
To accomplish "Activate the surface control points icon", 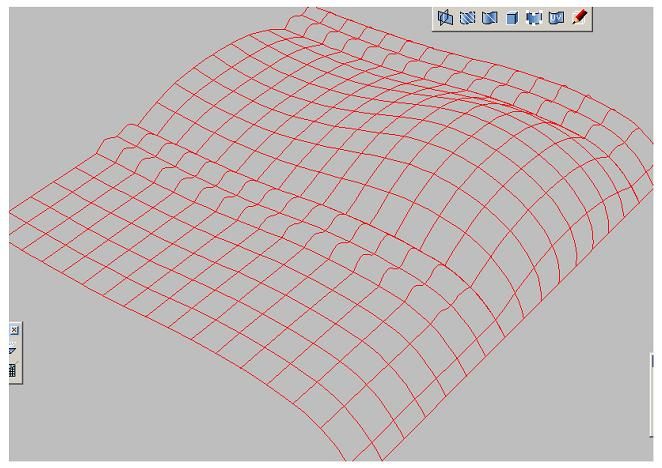I will coord(534,18).
